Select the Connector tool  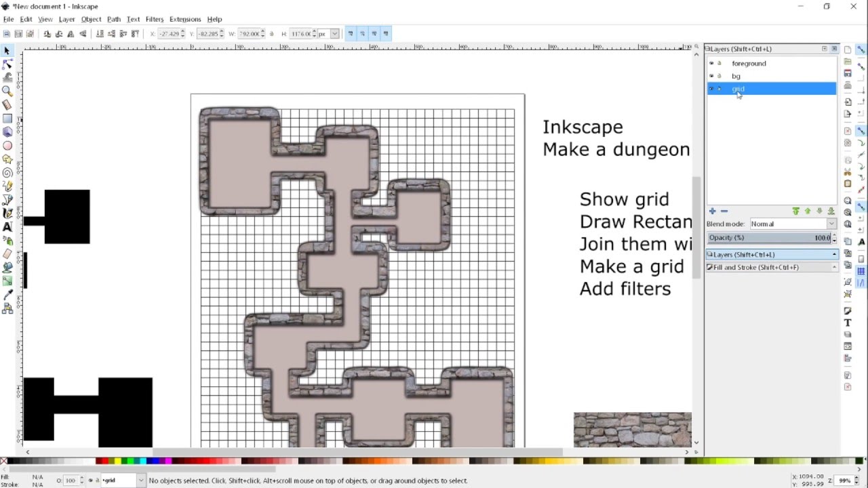point(7,309)
